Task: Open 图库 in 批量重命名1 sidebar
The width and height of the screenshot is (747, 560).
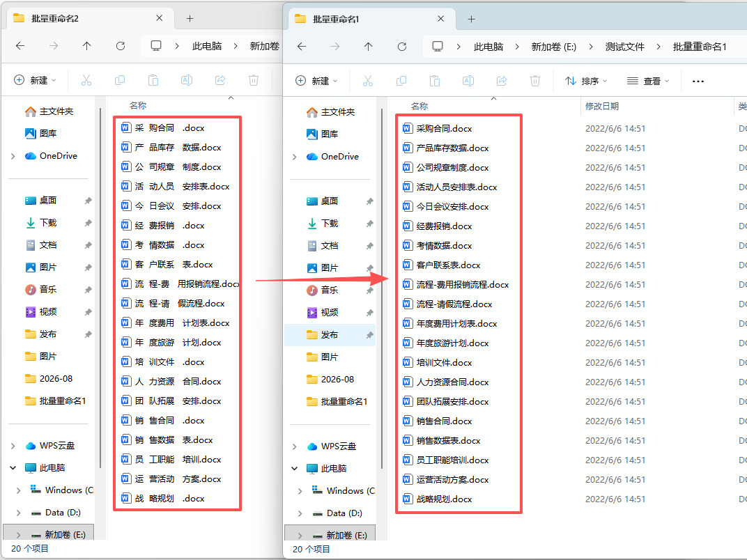Action: click(x=322, y=134)
